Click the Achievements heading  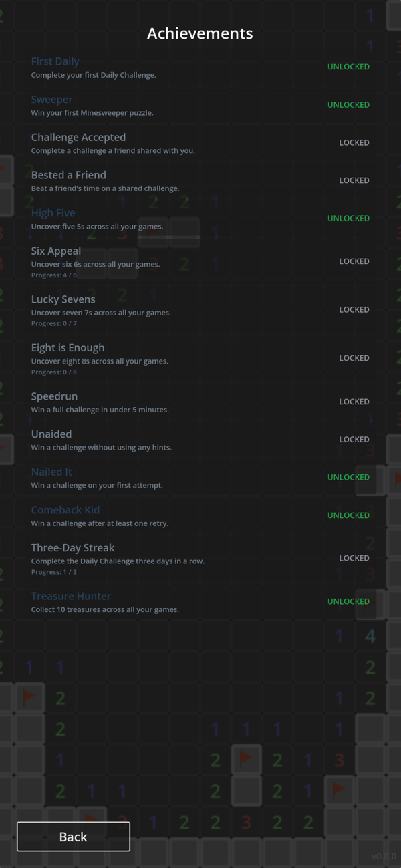click(200, 33)
